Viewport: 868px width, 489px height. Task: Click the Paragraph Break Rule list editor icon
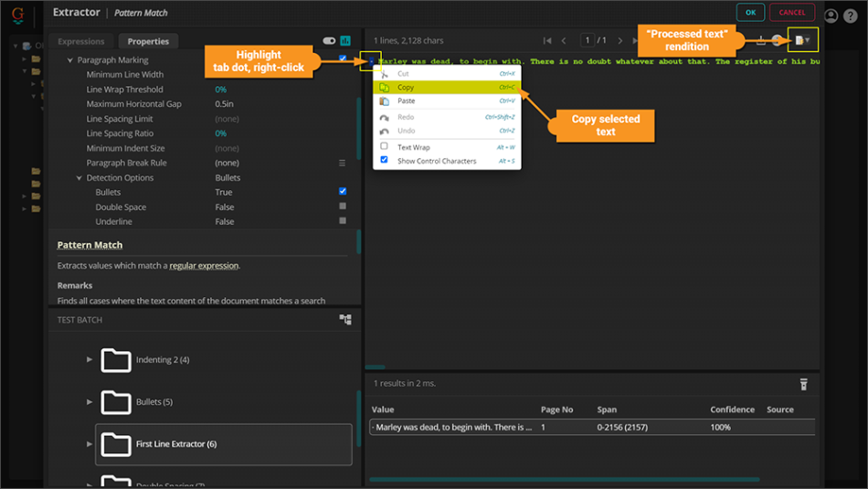pyautogui.click(x=343, y=163)
